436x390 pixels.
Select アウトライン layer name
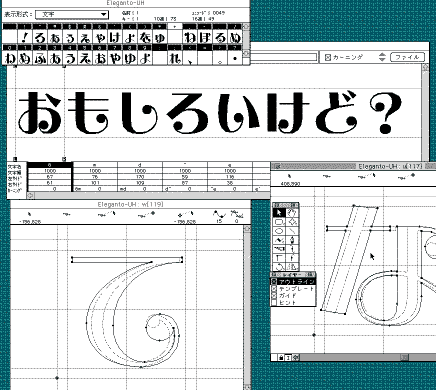click(x=296, y=282)
